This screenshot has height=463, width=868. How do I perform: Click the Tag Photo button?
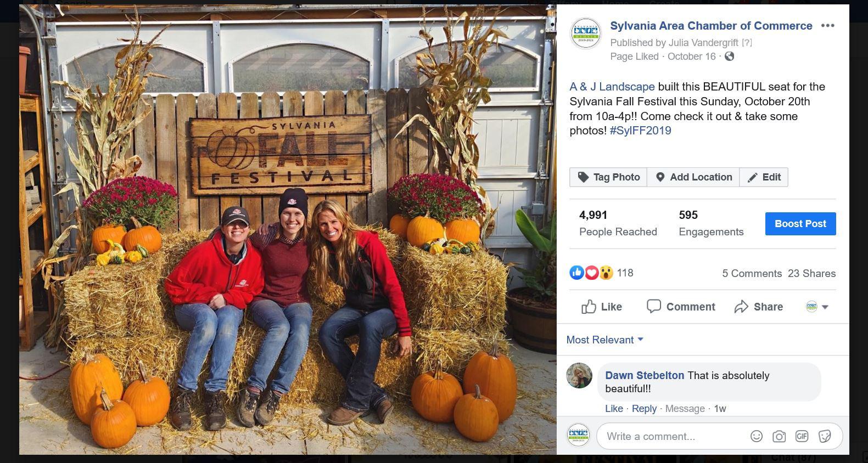[x=608, y=177]
